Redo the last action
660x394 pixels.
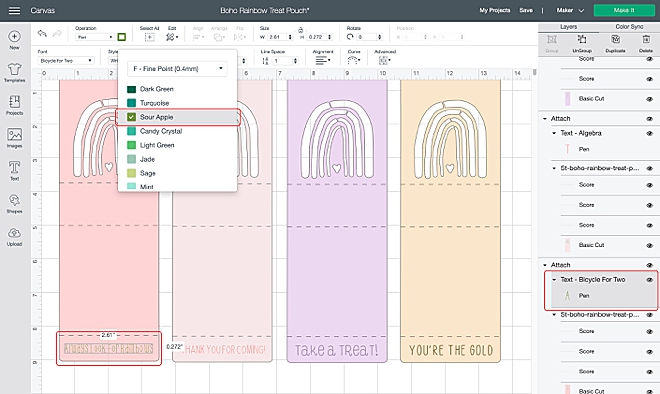(57, 33)
